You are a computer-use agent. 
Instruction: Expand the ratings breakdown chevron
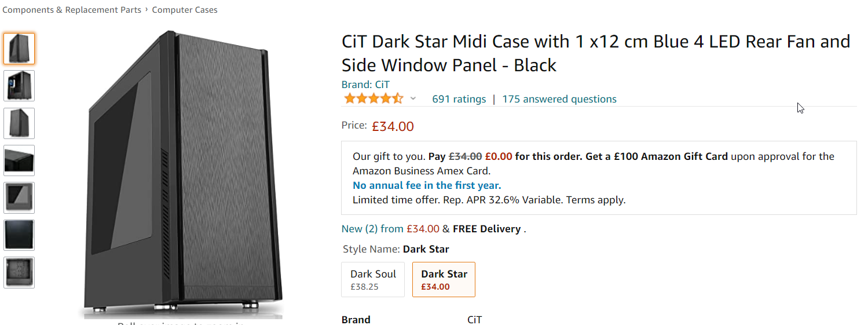click(x=413, y=99)
